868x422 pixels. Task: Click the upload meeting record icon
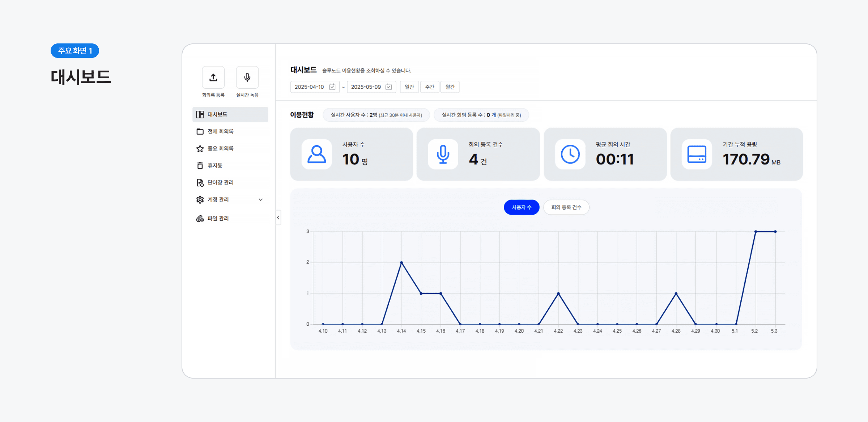213,77
